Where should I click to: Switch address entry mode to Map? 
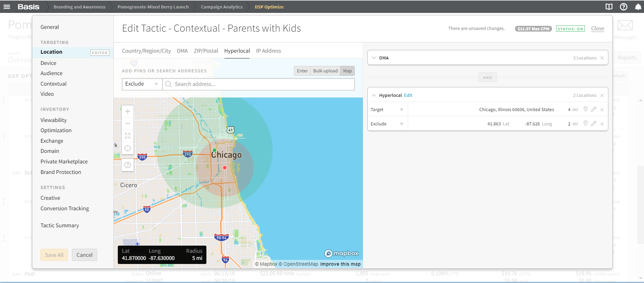[347, 71]
